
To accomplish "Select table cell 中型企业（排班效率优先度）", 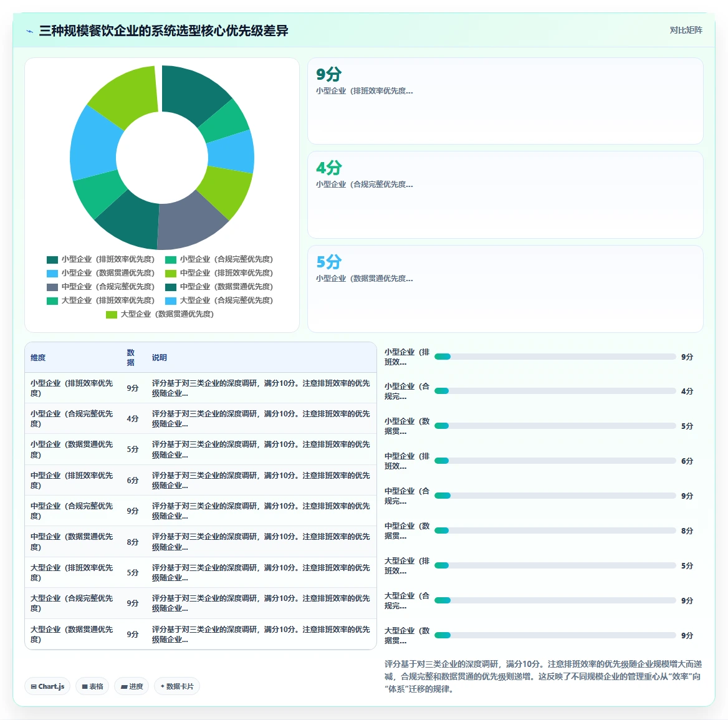I will [x=72, y=481].
